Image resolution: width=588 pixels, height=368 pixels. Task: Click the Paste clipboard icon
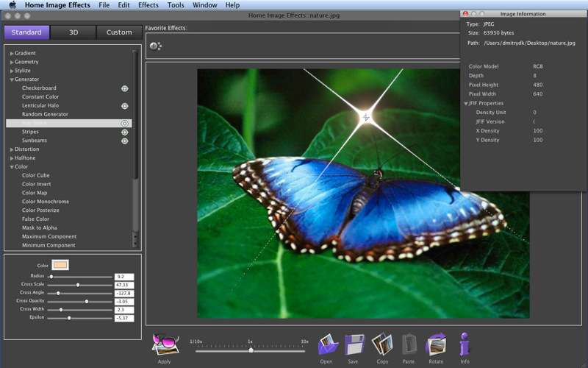409,344
